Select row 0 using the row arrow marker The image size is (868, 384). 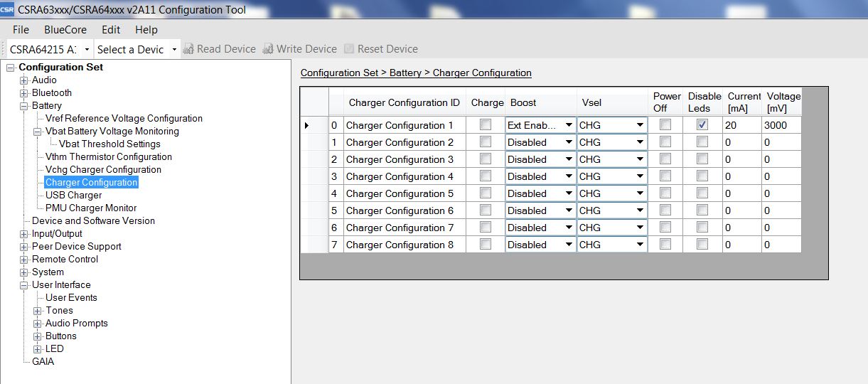[307, 126]
